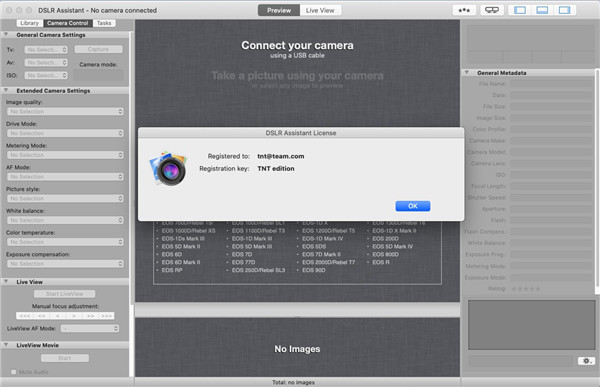Click the double-right focus adjustment arrows

[90, 316]
